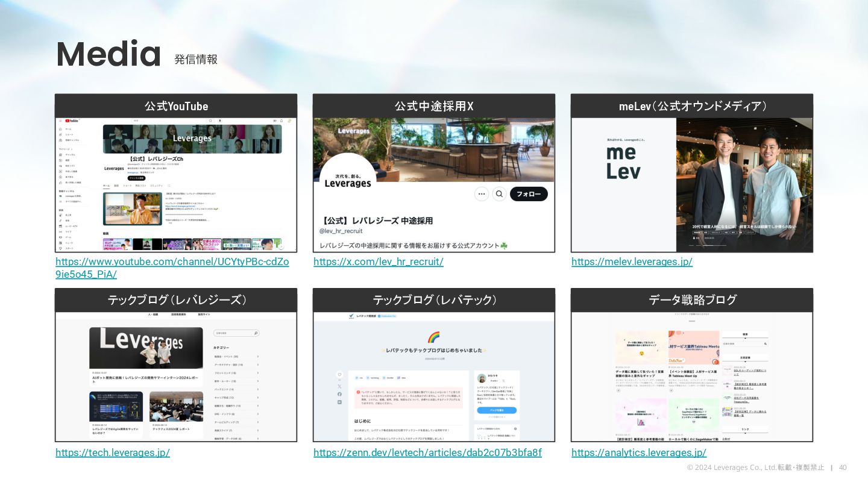The image size is (868, 488).
Task: Click the カテゴリー heading on tech blog
Action: tap(221, 348)
